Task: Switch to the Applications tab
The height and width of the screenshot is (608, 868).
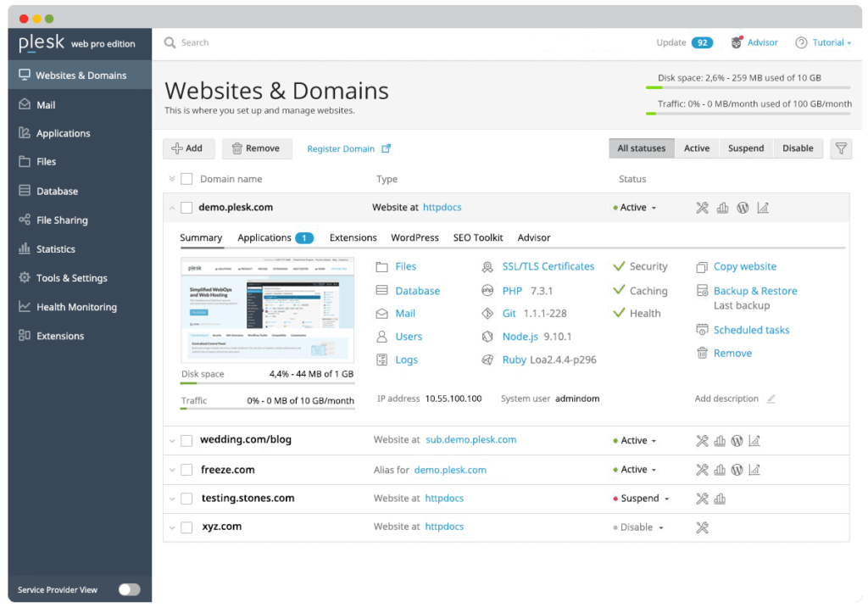Action: pos(275,237)
